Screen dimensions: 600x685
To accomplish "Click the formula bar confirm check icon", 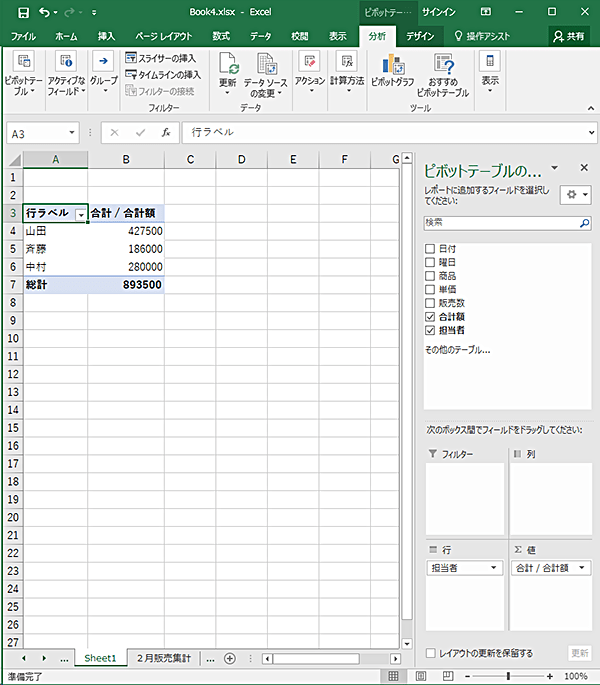I will (140, 132).
